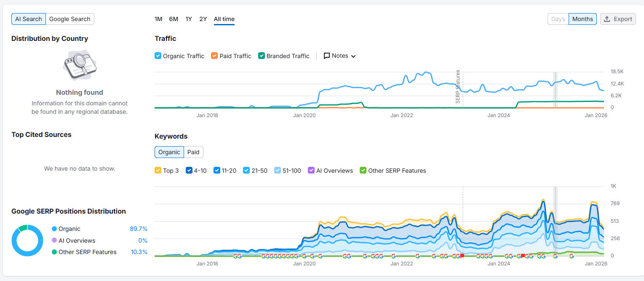This screenshot has height=281, width=644.
Task: Click the purple AI Overviews legend dot
Action: [54, 241]
